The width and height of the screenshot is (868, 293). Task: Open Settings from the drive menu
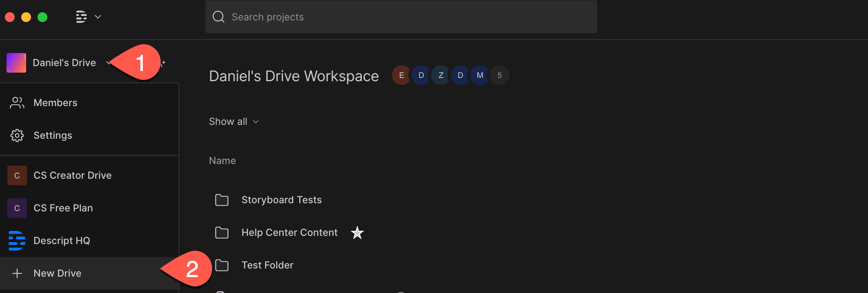[89, 135]
